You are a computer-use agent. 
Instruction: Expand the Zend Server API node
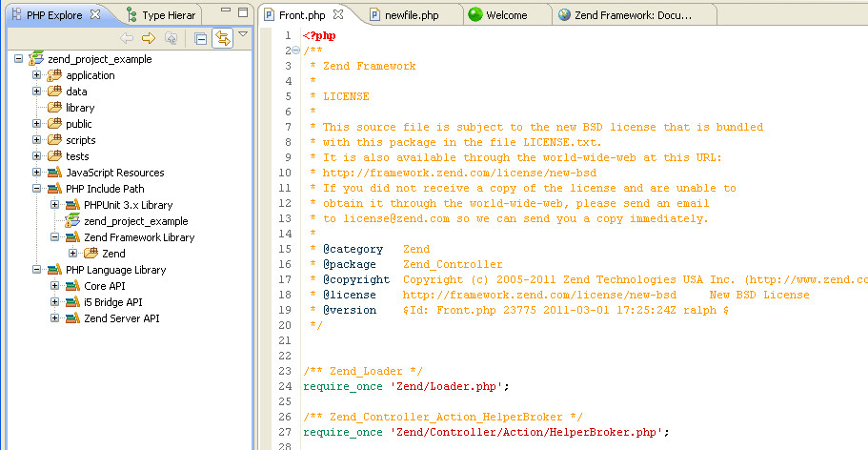[54, 318]
